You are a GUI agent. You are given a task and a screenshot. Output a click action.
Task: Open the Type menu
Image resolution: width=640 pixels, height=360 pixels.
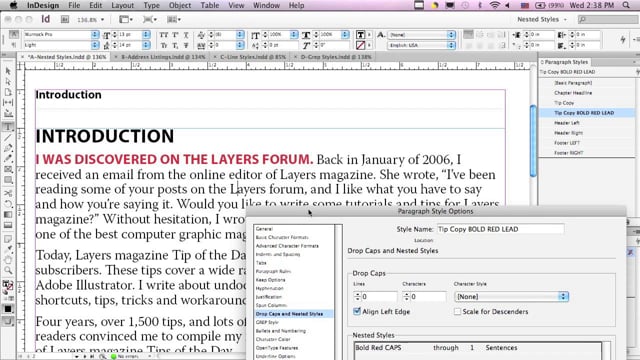151,5
